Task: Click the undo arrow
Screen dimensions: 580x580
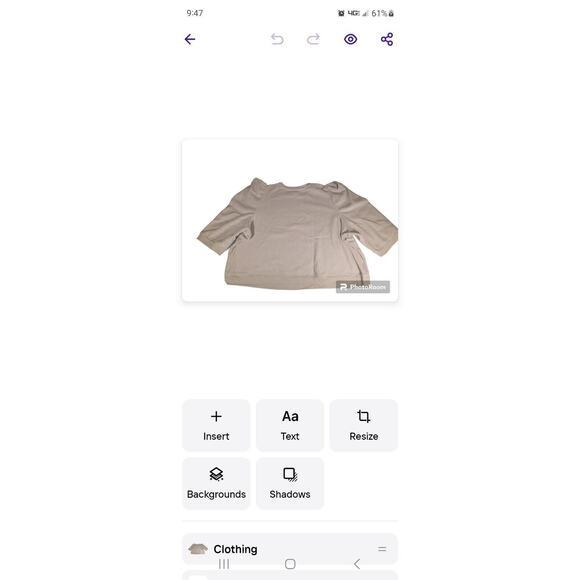Action: pos(277,39)
